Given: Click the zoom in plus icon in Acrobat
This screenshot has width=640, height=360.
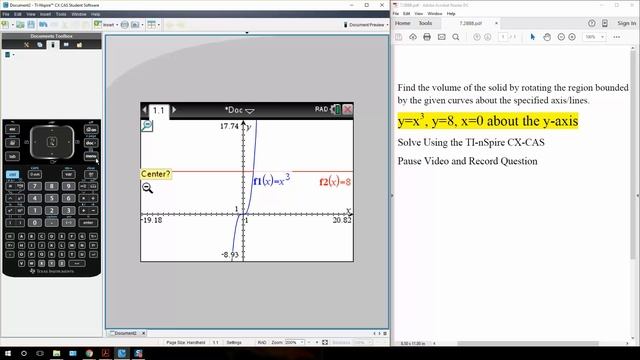Looking at the screenshot, I should [x=572, y=37].
